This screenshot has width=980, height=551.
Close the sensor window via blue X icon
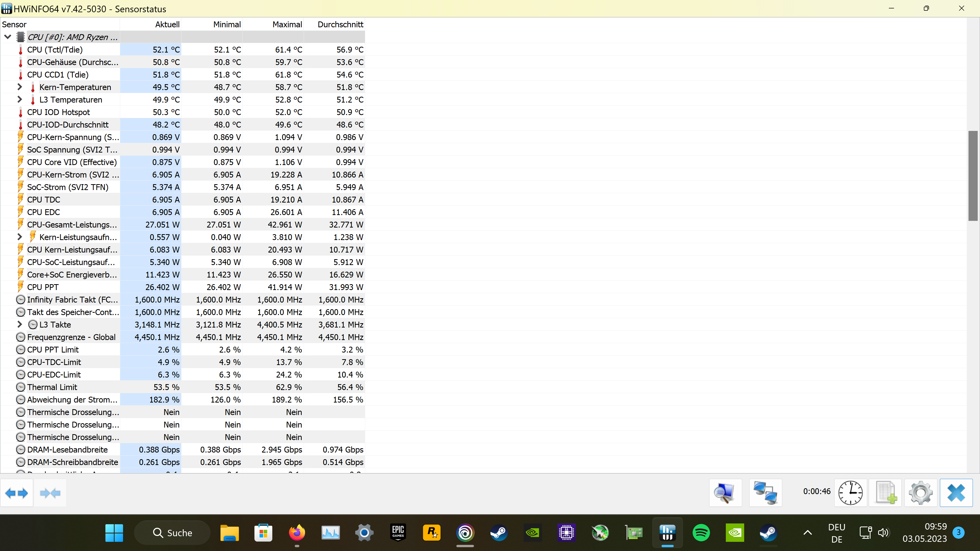tap(957, 492)
